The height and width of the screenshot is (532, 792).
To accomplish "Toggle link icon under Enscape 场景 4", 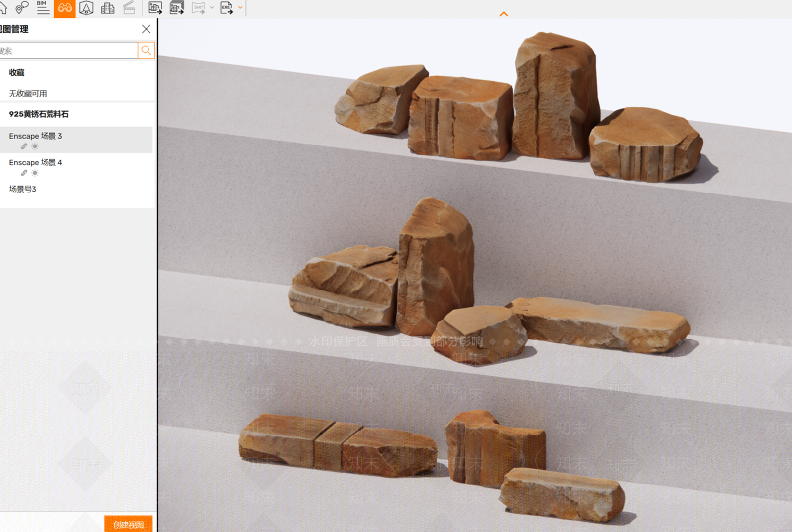I will click(x=24, y=173).
